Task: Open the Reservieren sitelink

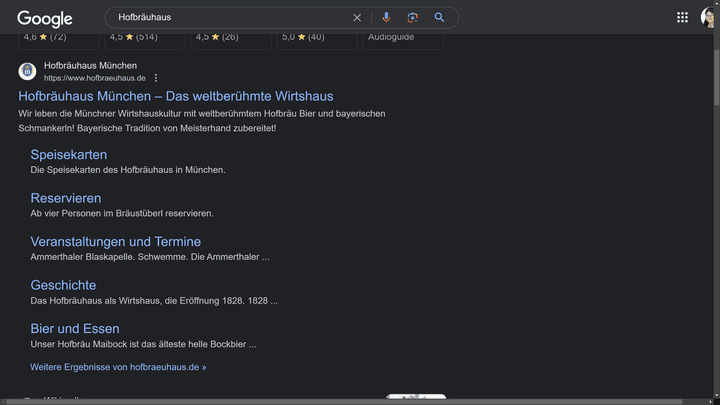Action: (x=66, y=198)
